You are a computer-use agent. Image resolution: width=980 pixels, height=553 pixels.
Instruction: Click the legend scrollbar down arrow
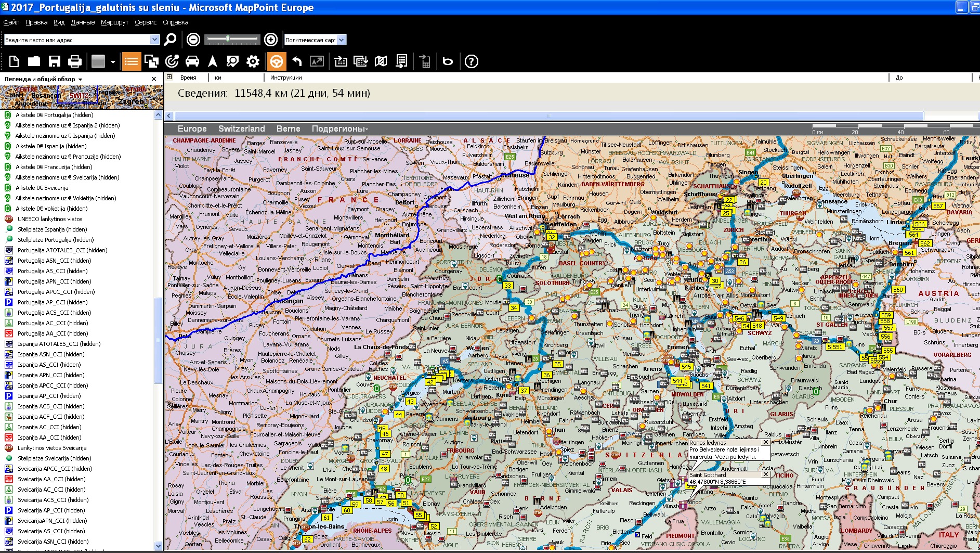pos(159,546)
